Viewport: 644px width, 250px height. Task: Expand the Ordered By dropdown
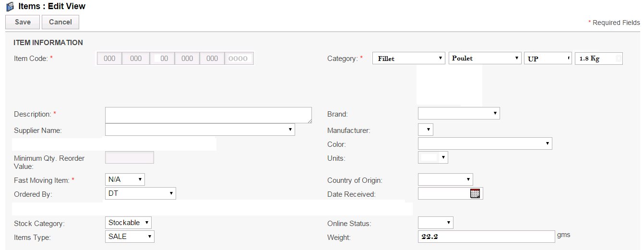(x=140, y=193)
